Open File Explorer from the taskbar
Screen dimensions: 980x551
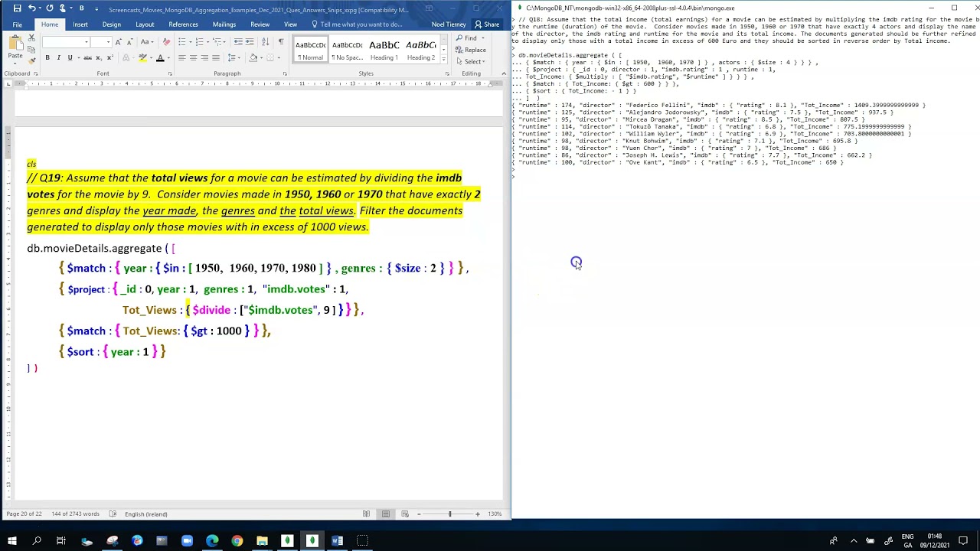click(262, 541)
